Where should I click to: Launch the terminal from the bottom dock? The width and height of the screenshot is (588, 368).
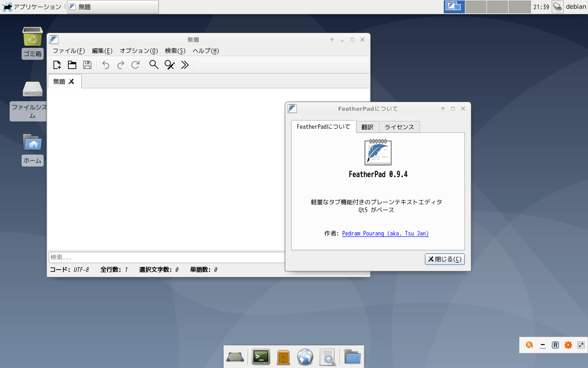[x=260, y=356]
